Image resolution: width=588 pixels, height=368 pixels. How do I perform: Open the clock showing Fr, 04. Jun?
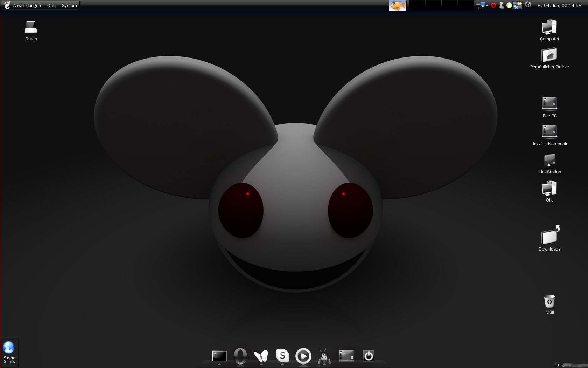point(559,5)
